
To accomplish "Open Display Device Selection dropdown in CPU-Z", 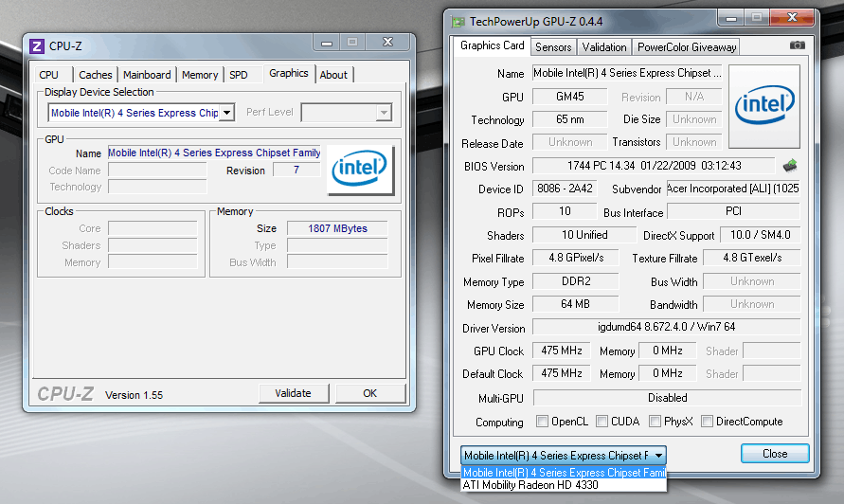I will [227, 113].
